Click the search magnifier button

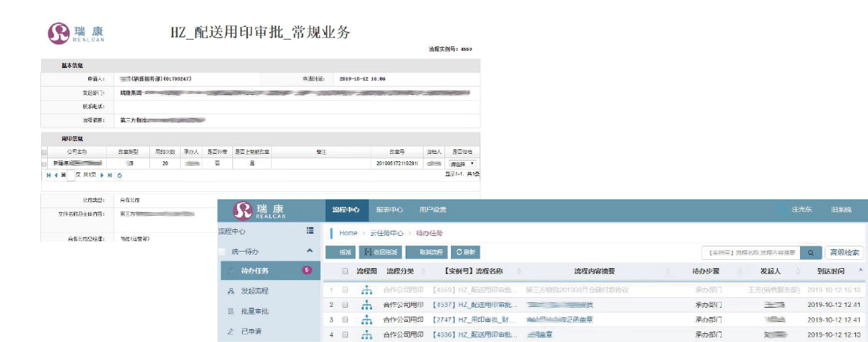tap(811, 252)
